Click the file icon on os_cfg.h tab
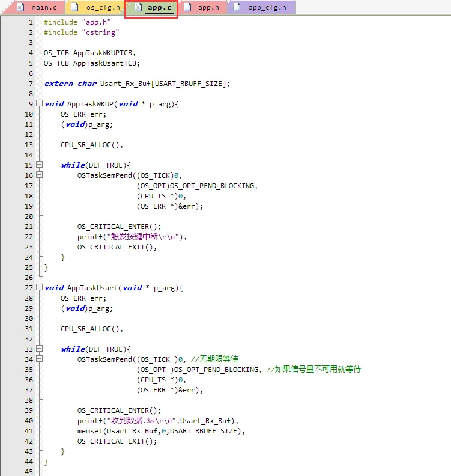Image resolution: width=451 pixels, height=476 pixels. [75, 7]
